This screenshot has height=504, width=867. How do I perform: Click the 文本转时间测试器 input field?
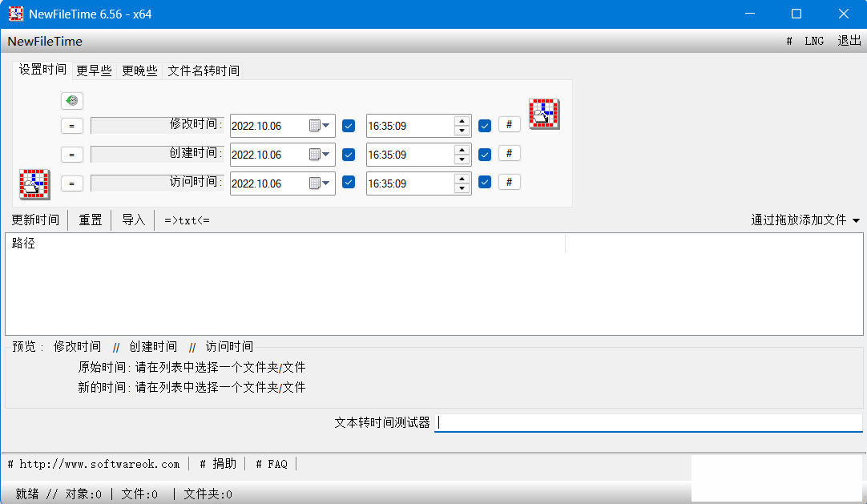click(x=648, y=423)
